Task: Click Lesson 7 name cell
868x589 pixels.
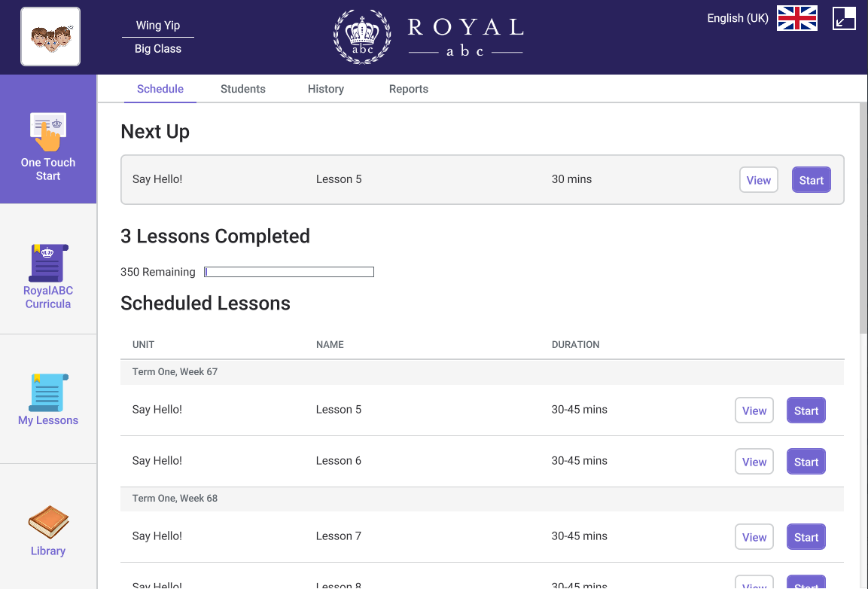Action: pyautogui.click(x=338, y=536)
